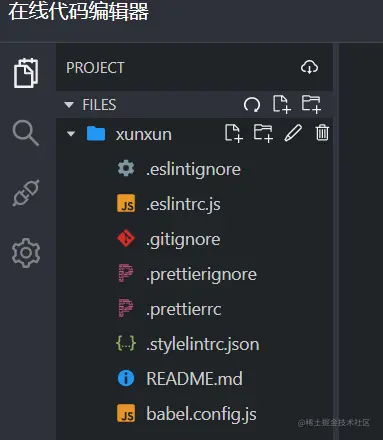Click the info icon beside README.md
This screenshot has width=383, height=440.
(x=126, y=378)
